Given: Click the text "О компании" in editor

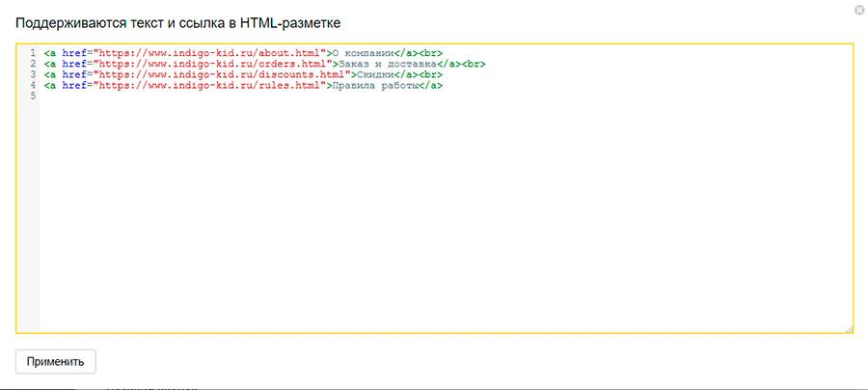Looking at the screenshot, I should click(x=361, y=53).
